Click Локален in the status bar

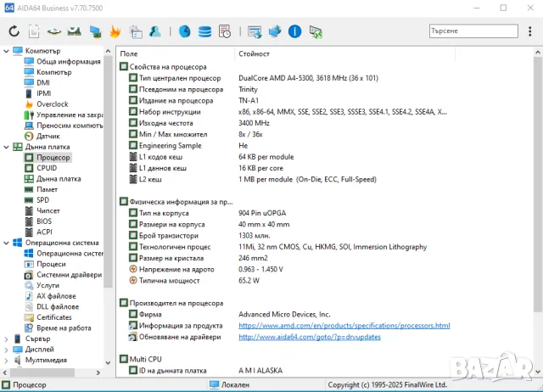pos(230,384)
